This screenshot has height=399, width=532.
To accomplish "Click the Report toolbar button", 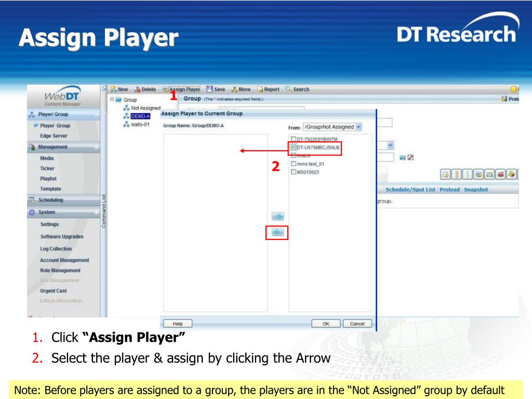I will (269, 89).
